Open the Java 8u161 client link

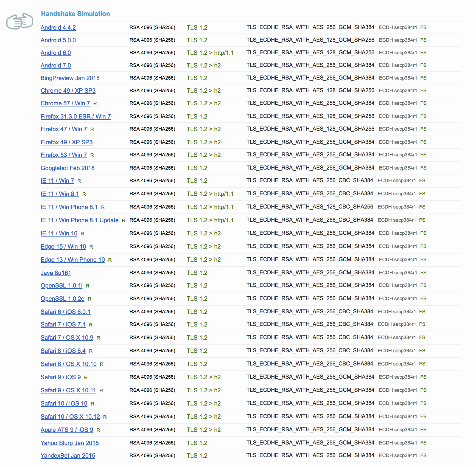pyautogui.click(x=56, y=273)
